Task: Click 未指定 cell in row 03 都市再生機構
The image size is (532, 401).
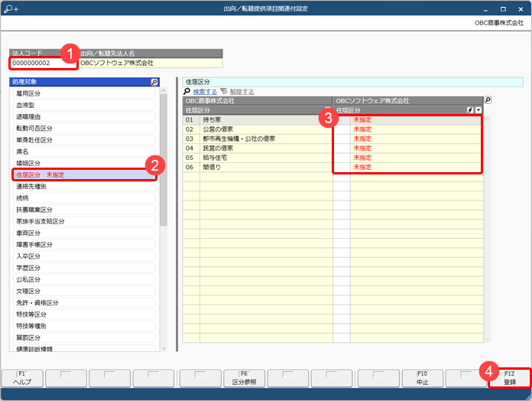Action: point(417,139)
